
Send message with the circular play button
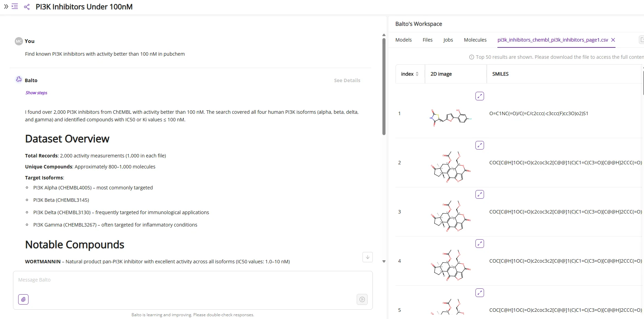[x=362, y=299]
